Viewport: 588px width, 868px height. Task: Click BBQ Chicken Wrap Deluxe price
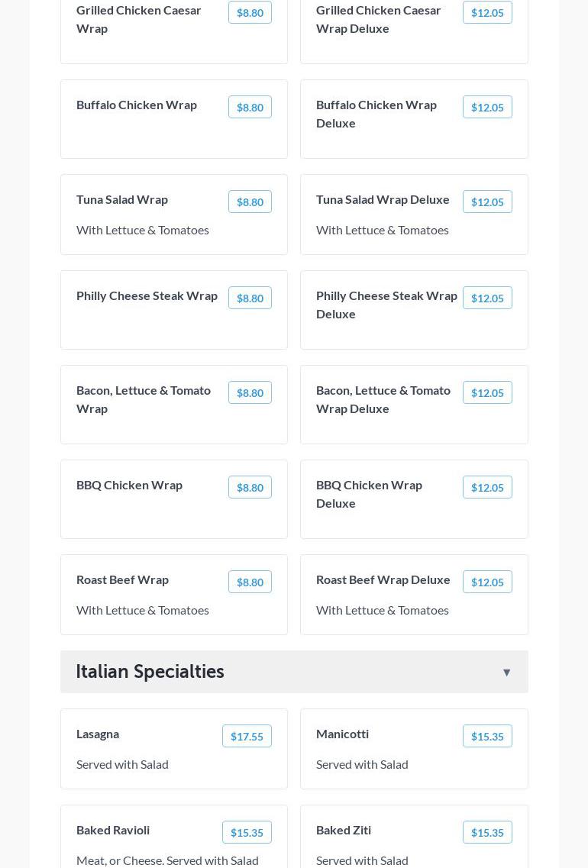click(487, 488)
